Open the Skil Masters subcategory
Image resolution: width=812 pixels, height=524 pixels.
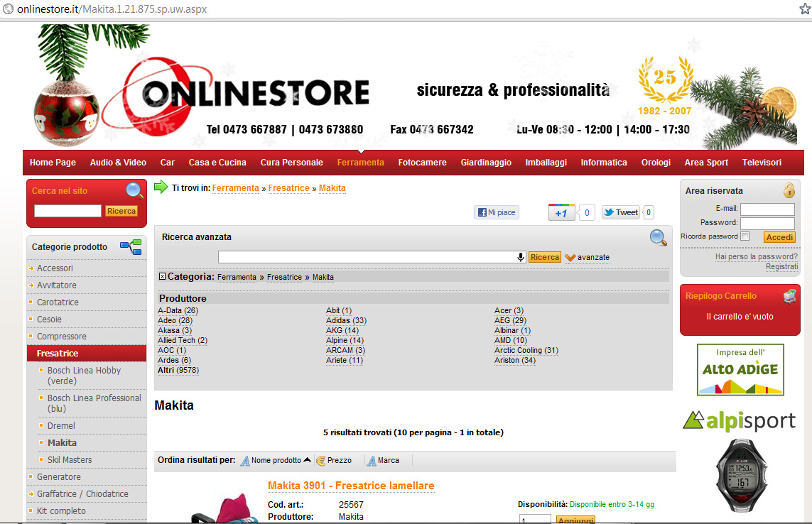(70, 460)
